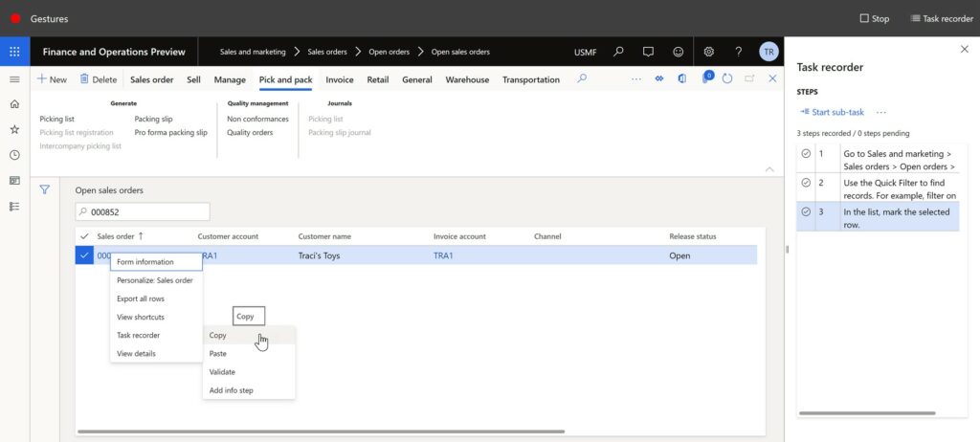Open the TR user account avatar
The width and height of the screenshot is (980, 442).
(768, 52)
